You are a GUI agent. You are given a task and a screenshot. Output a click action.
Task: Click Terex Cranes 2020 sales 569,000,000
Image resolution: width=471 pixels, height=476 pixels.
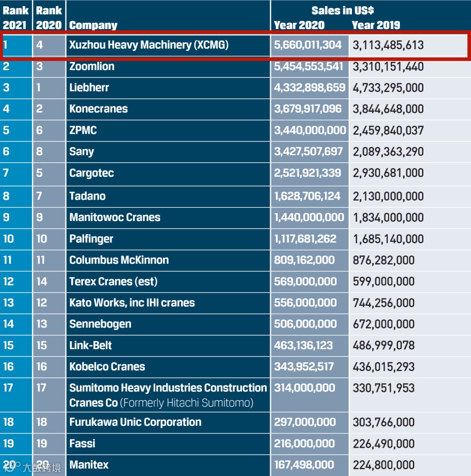[305, 282]
